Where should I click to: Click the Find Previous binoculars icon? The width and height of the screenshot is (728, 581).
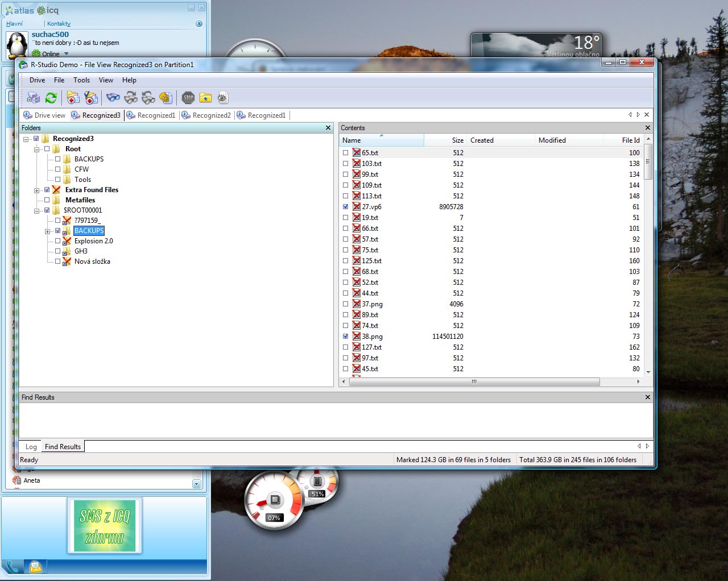[x=148, y=98]
